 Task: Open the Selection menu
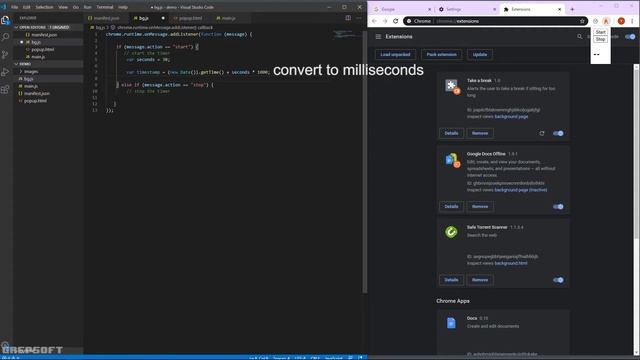coord(44,7)
